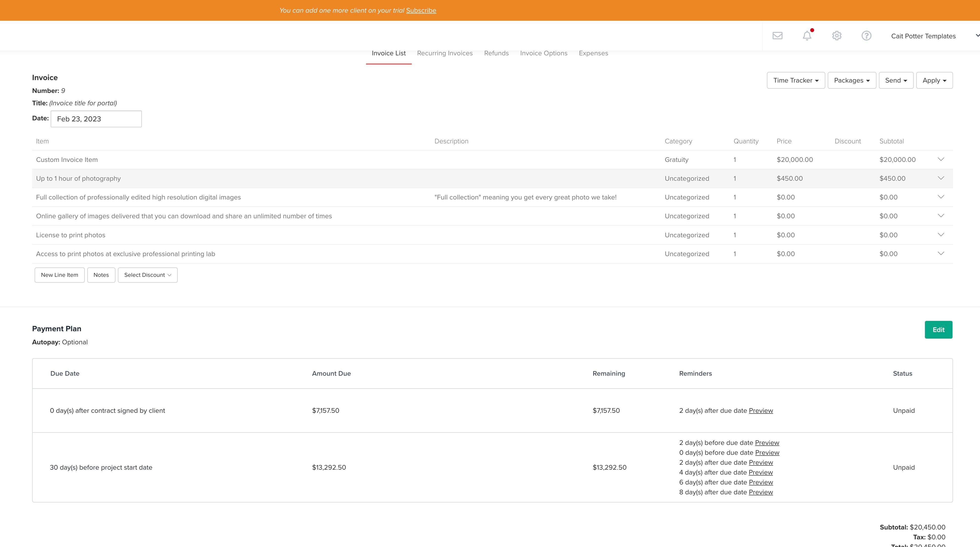The height and width of the screenshot is (547, 980).
Task: Open the Packages dropdown
Action: pyautogui.click(x=851, y=80)
